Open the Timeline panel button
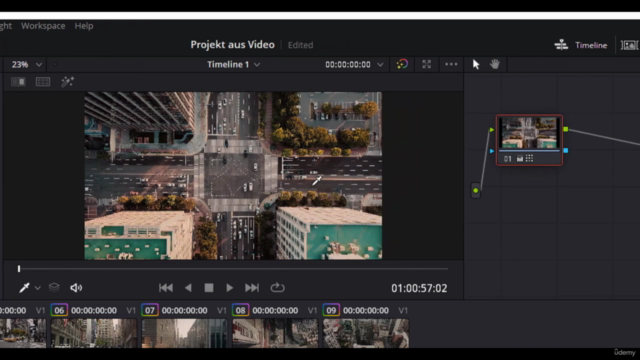The width and height of the screenshot is (640, 360). pyautogui.click(x=591, y=45)
